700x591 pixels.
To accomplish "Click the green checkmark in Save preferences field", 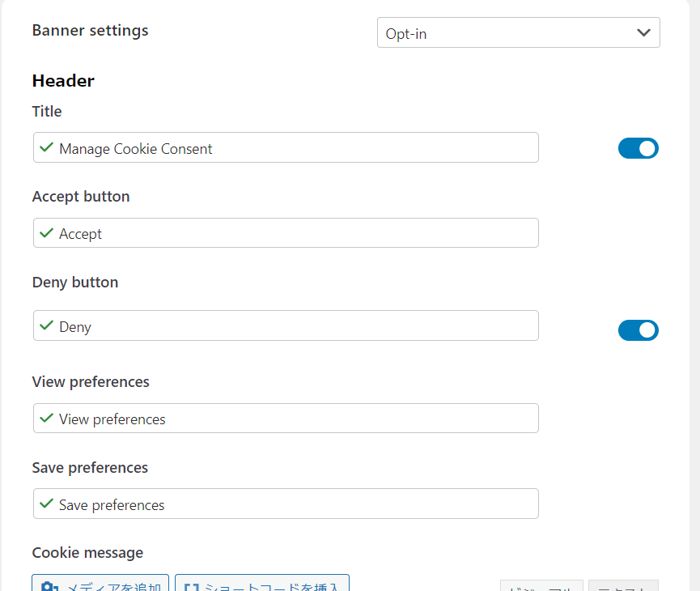I will (x=47, y=504).
